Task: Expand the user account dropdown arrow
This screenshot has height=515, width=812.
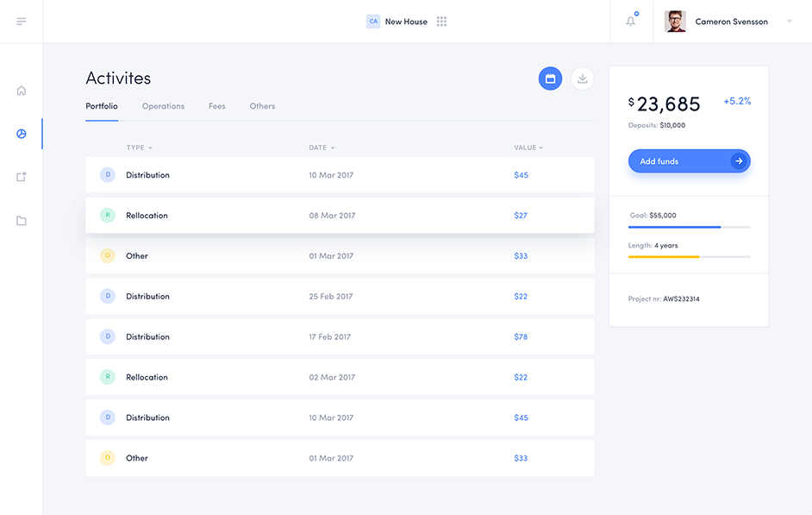Action: point(789,22)
